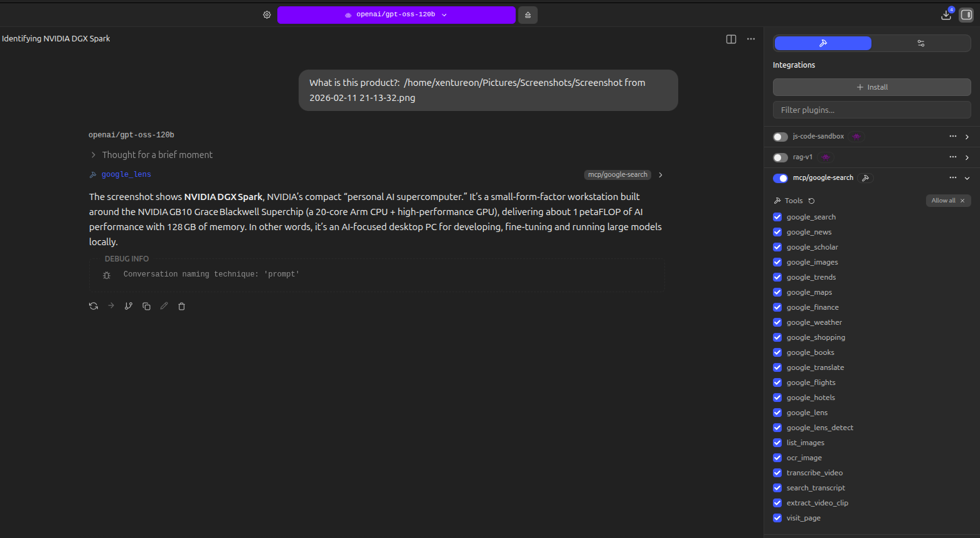Click 'Conversation naming technique' debug text
This screenshot has height=538, width=980.
tap(211, 275)
